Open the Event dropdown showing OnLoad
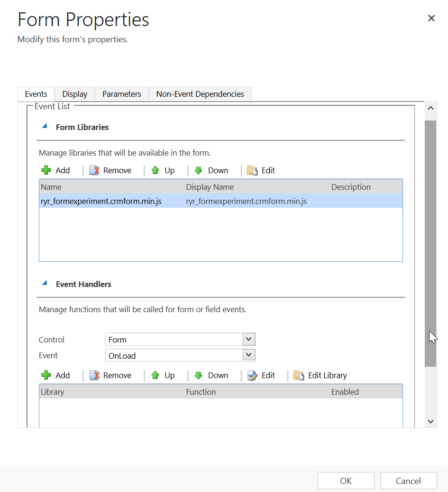The height and width of the screenshot is (492, 448). point(248,355)
